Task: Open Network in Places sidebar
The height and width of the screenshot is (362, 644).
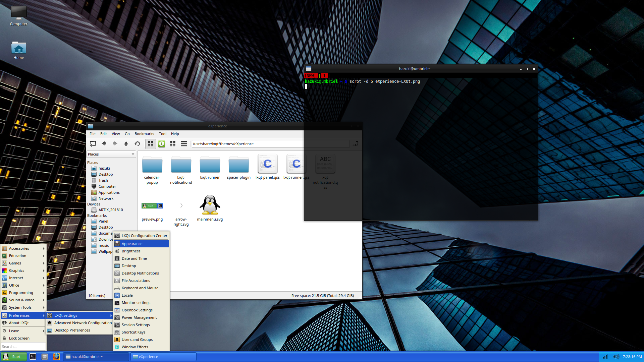Action: point(106,198)
